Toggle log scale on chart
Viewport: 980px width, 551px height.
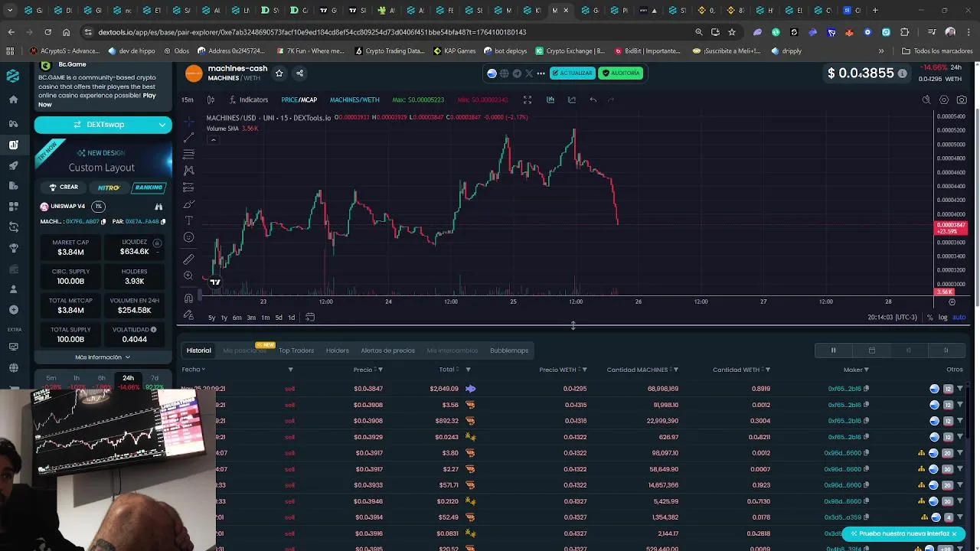[x=943, y=318]
